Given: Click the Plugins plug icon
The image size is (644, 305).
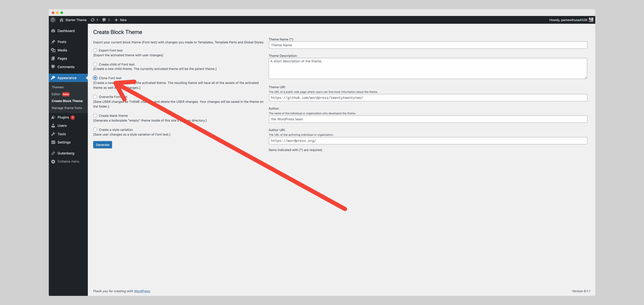Looking at the screenshot, I should point(53,117).
